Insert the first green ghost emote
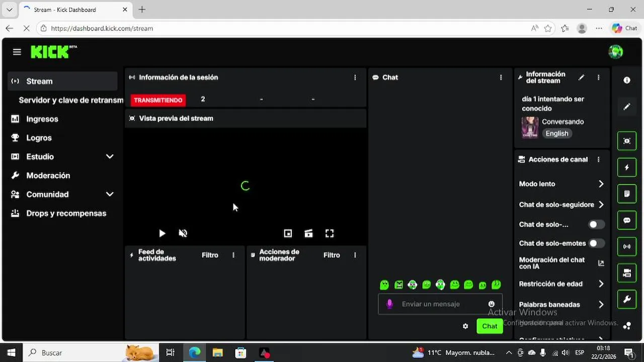 click(x=384, y=285)
